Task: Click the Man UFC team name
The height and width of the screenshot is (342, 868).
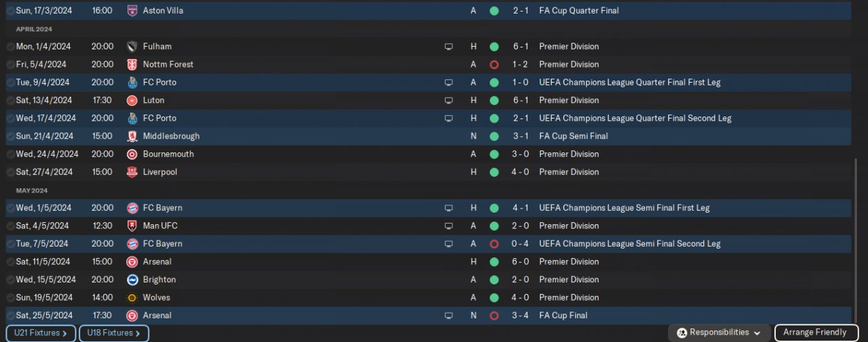Action: click(160, 226)
